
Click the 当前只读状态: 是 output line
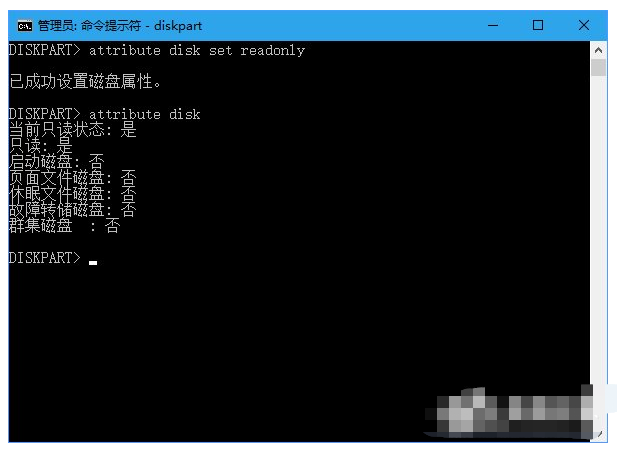click(x=73, y=130)
